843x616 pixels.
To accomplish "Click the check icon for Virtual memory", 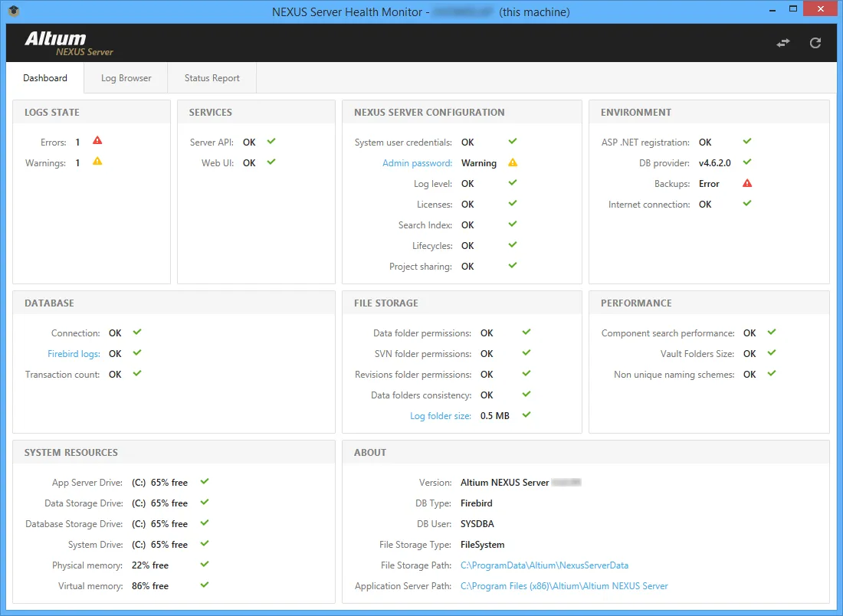I will click(x=205, y=585).
